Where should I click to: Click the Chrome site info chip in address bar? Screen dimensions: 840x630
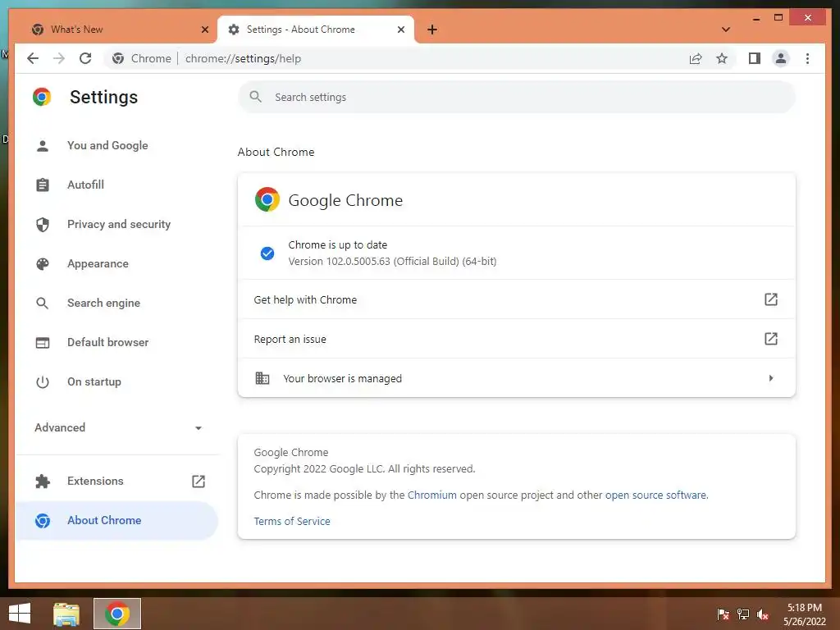click(x=141, y=58)
